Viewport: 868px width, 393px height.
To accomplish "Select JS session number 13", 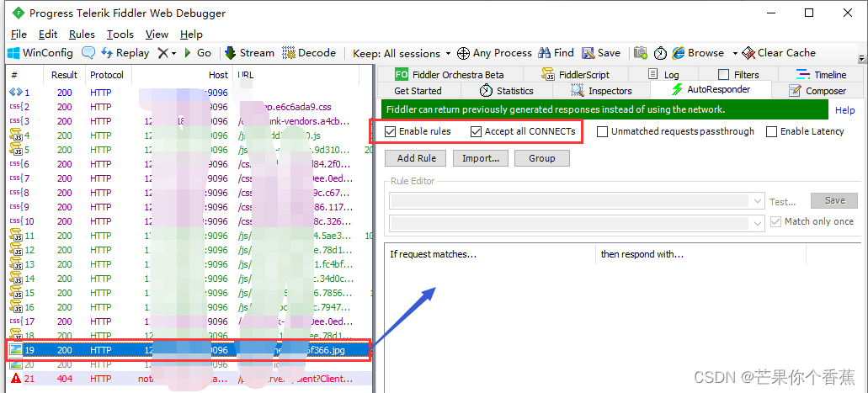I will [189, 264].
